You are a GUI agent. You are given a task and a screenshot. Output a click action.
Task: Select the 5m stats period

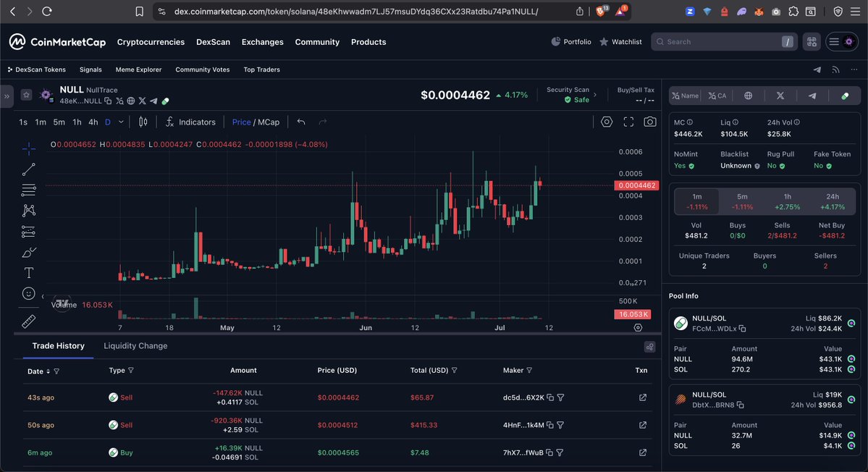(742, 201)
